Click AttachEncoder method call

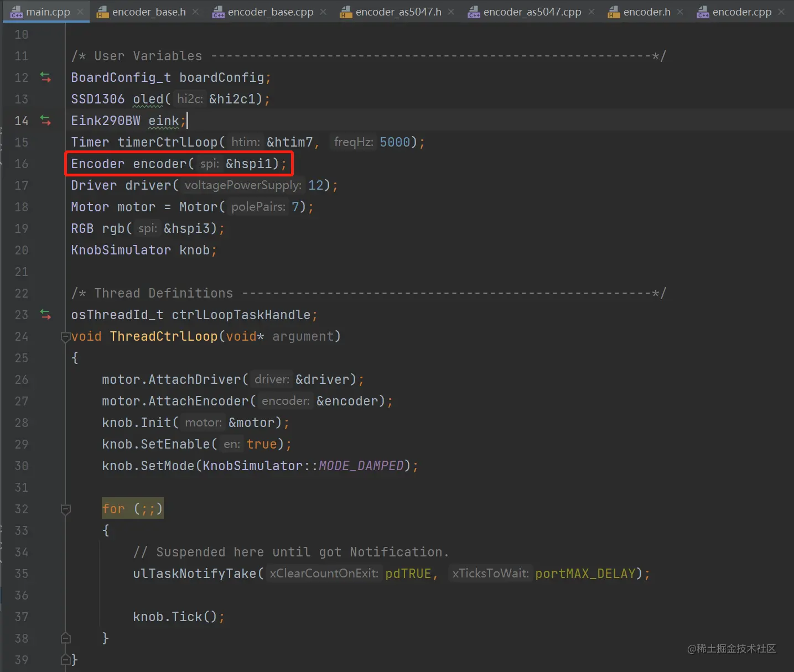[199, 401]
